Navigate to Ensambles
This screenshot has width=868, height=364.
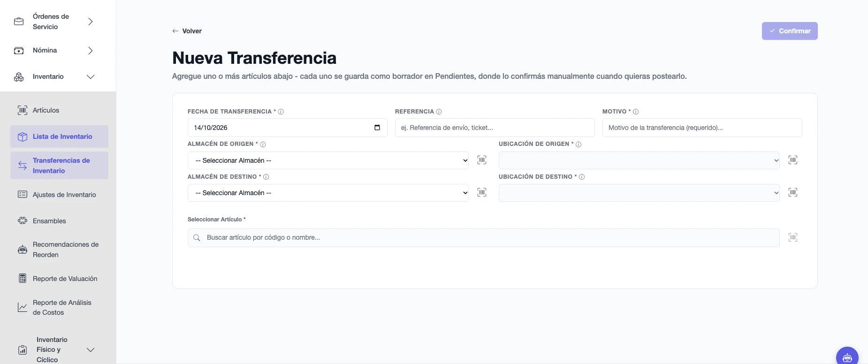[59, 221]
